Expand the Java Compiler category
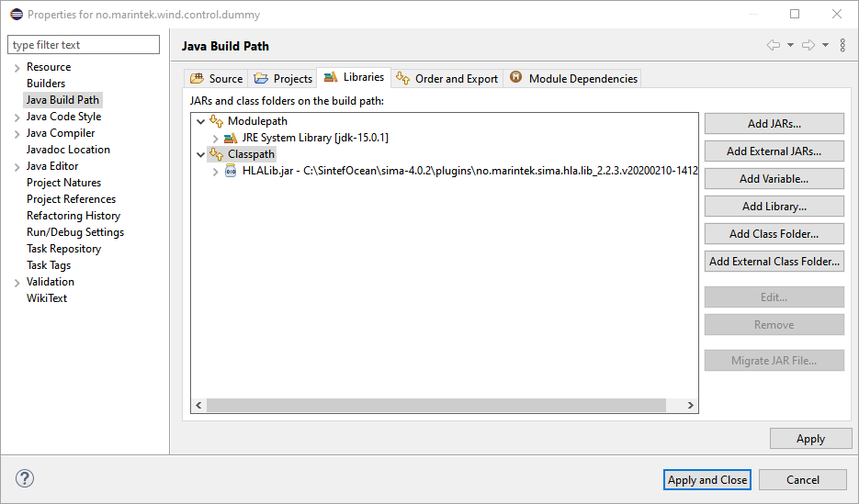 17,133
